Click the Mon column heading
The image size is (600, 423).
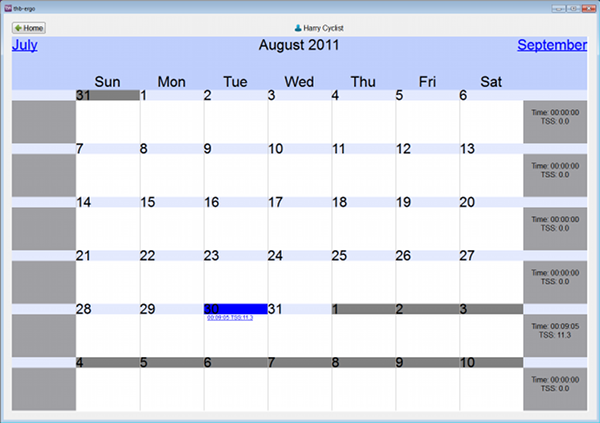pos(171,82)
